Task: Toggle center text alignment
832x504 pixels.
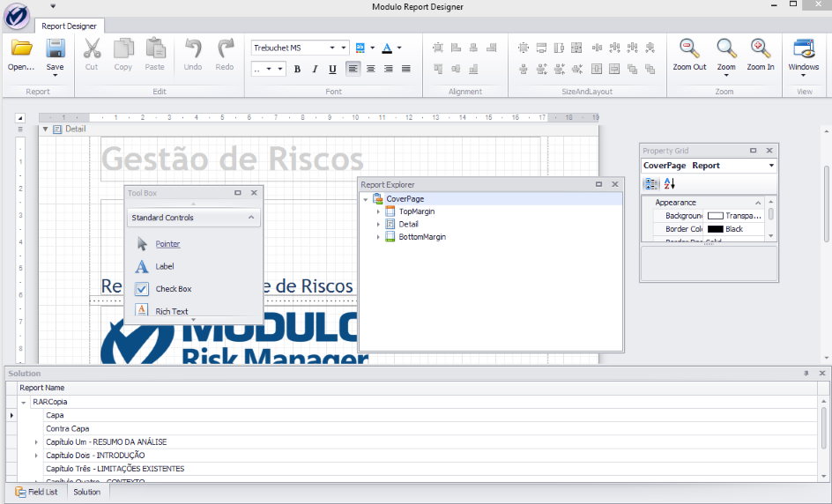Action: coord(371,69)
